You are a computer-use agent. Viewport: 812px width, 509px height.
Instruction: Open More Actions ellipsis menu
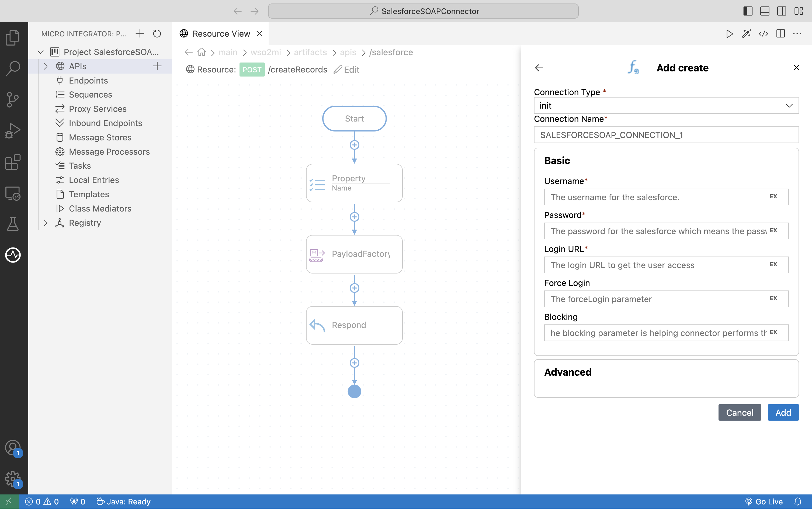(797, 34)
